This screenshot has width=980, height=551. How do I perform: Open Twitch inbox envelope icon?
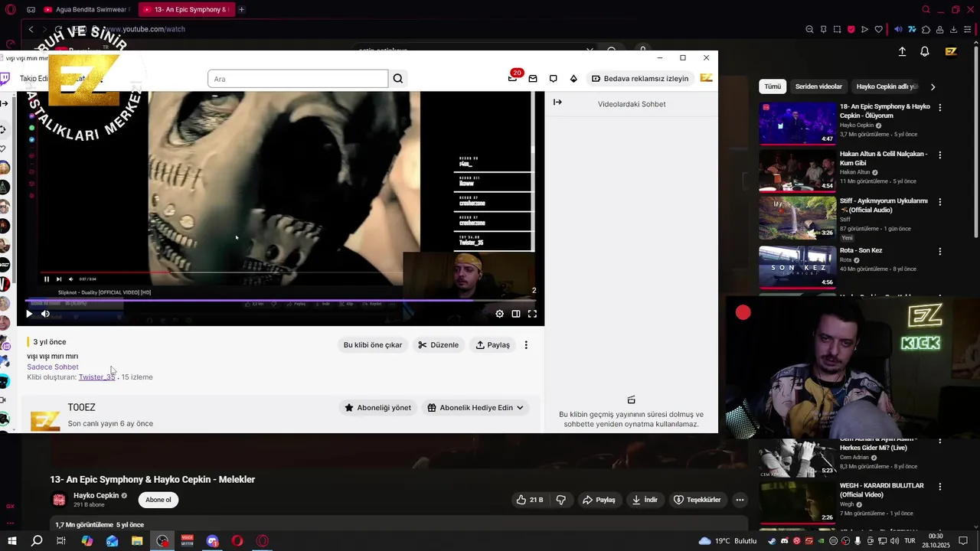click(x=533, y=79)
